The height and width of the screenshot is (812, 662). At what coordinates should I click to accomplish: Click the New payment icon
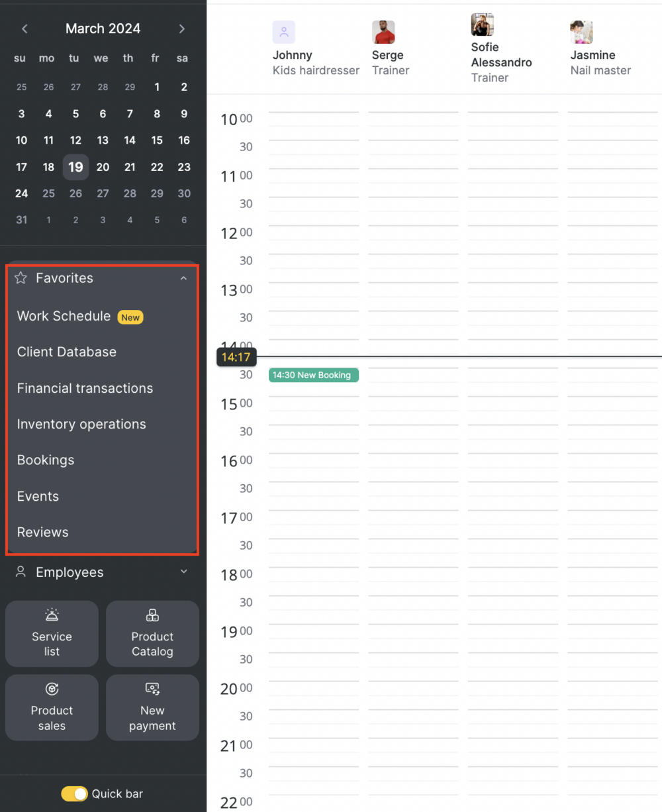pyautogui.click(x=152, y=689)
